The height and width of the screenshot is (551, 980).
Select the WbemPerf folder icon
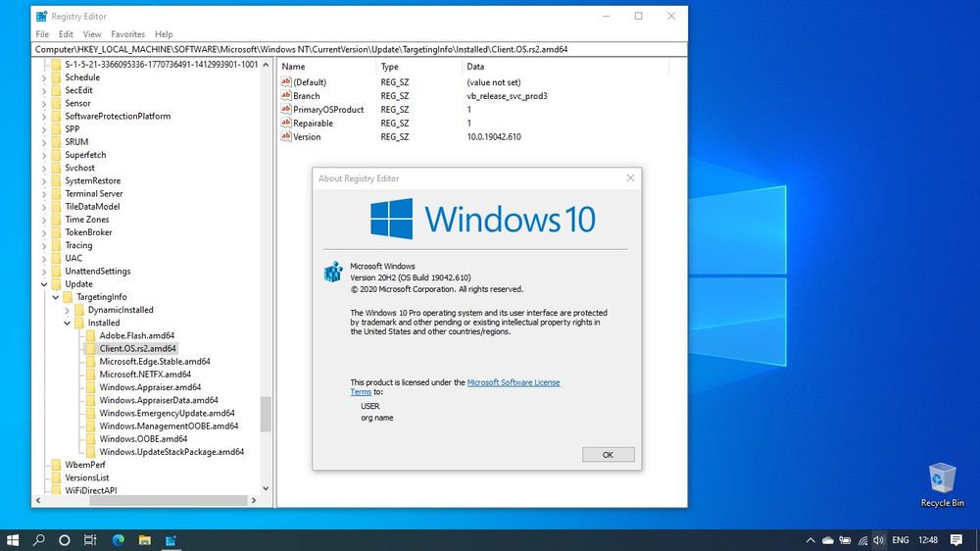[56, 465]
